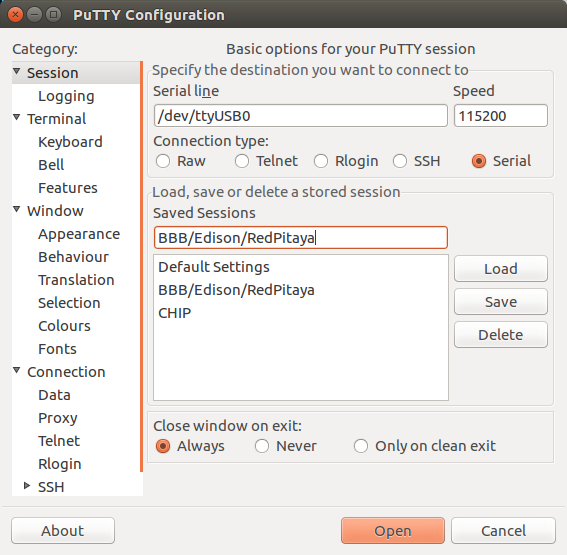Screen dimensions: 567x555
Task: Collapse the Terminal tree triangle
Action: (x=17, y=117)
